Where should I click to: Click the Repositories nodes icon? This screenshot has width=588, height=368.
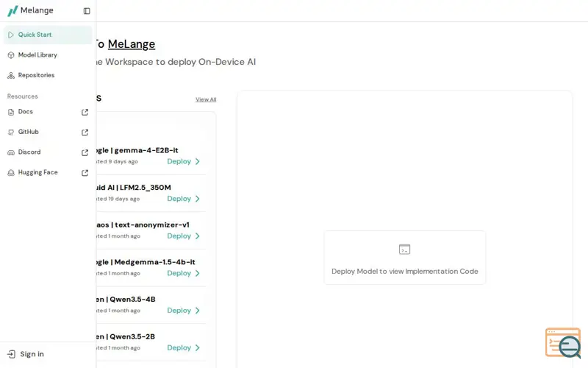point(11,75)
